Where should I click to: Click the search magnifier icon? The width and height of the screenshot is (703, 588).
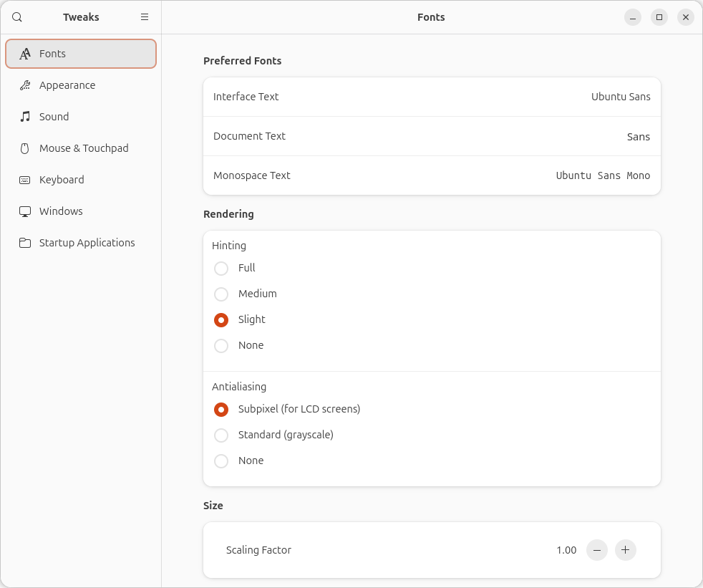tap(17, 17)
